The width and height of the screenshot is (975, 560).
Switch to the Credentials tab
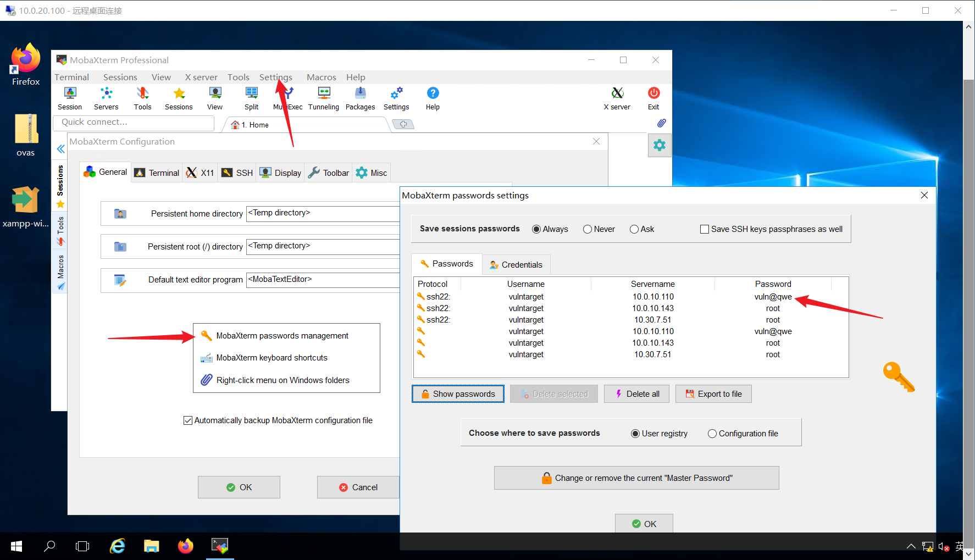coord(516,264)
